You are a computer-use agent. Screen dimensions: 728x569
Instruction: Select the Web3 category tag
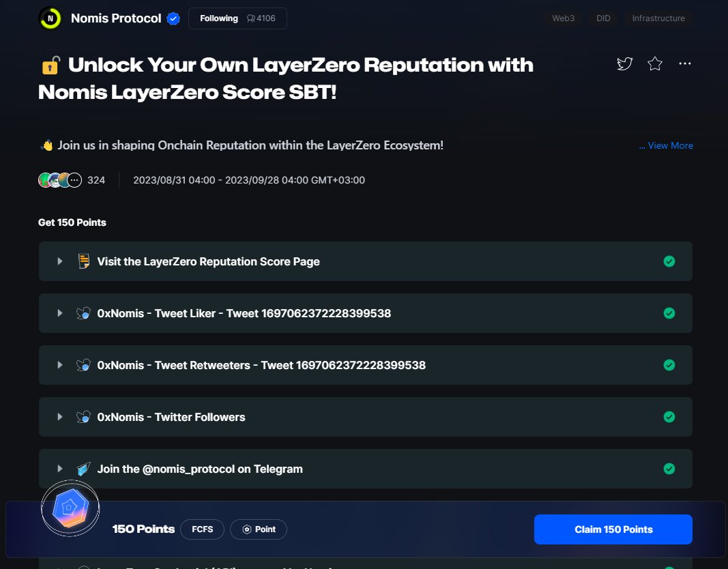click(x=563, y=18)
